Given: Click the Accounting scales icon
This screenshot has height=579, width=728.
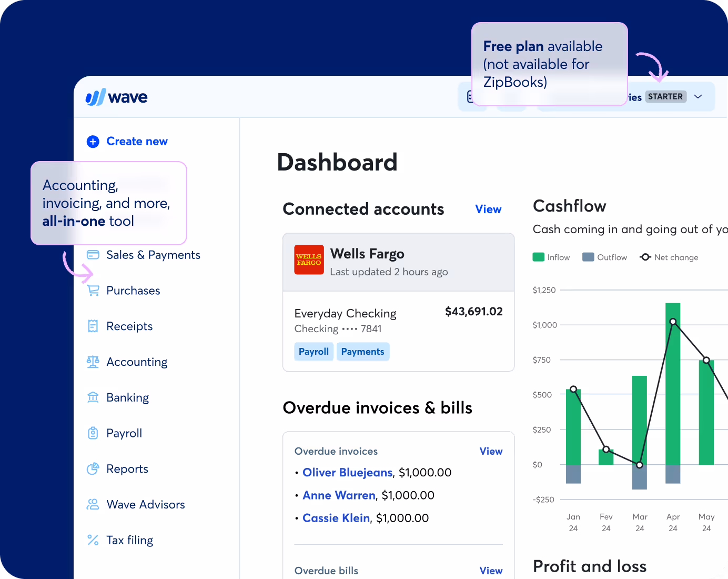Looking at the screenshot, I should tap(93, 362).
